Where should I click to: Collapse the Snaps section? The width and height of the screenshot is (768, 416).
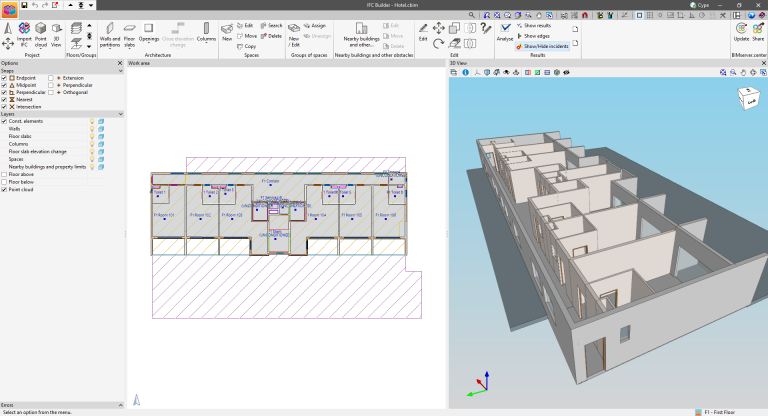tap(119, 69)
